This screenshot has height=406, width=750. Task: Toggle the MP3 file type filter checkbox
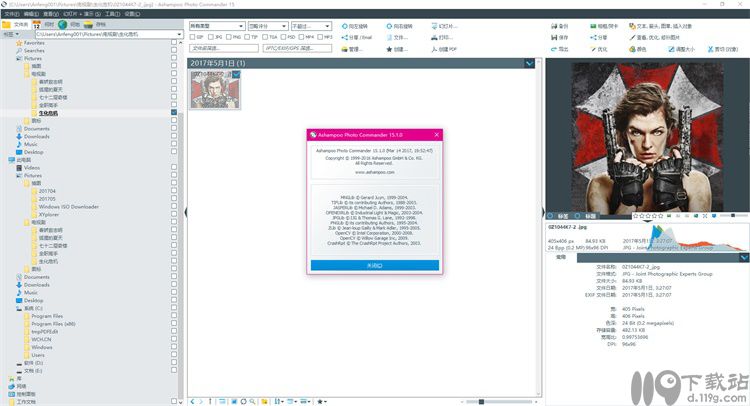point(320,37)
